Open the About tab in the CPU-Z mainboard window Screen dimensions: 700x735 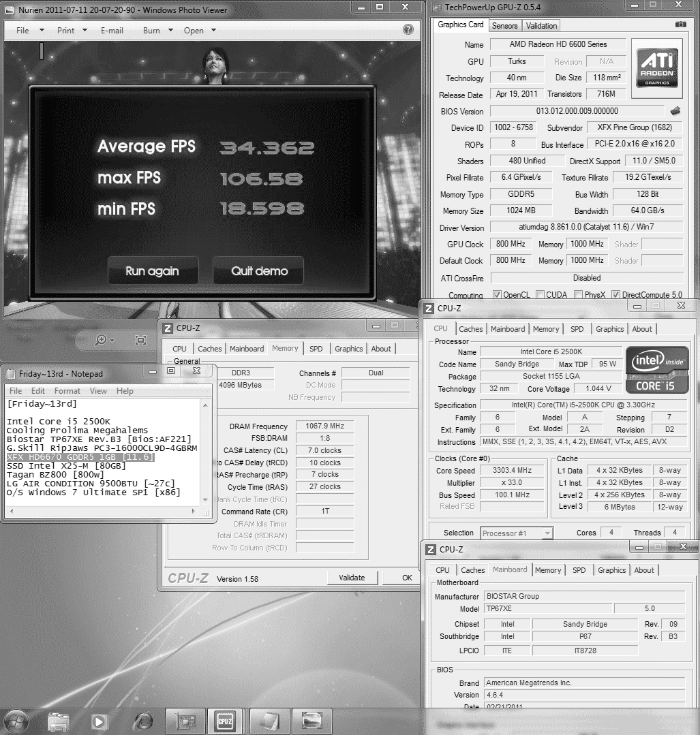pyautogui.click(x=643, y=570)
